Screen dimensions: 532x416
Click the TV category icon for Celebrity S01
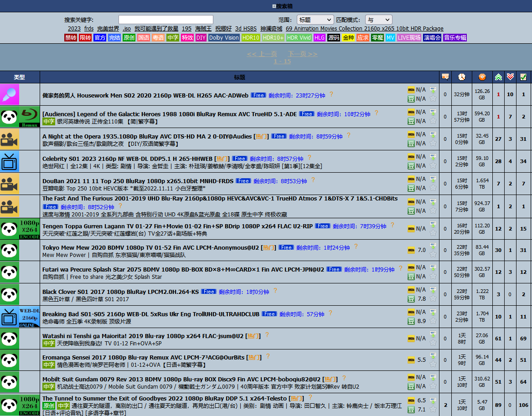pyautogui.click(x=10, y=161)
